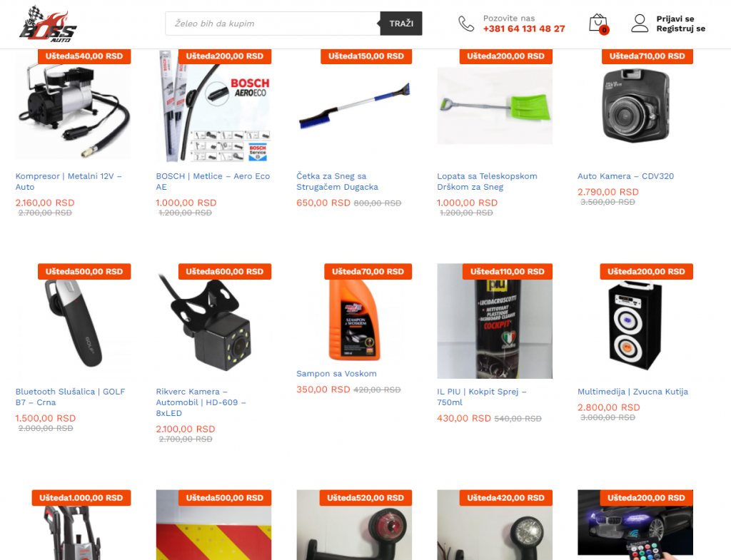The height and width of the screenshot is (560, 731).
Task: Open pressure washer with Ušteda 1.000,00 badge
Action: click(x=74, y=524)
